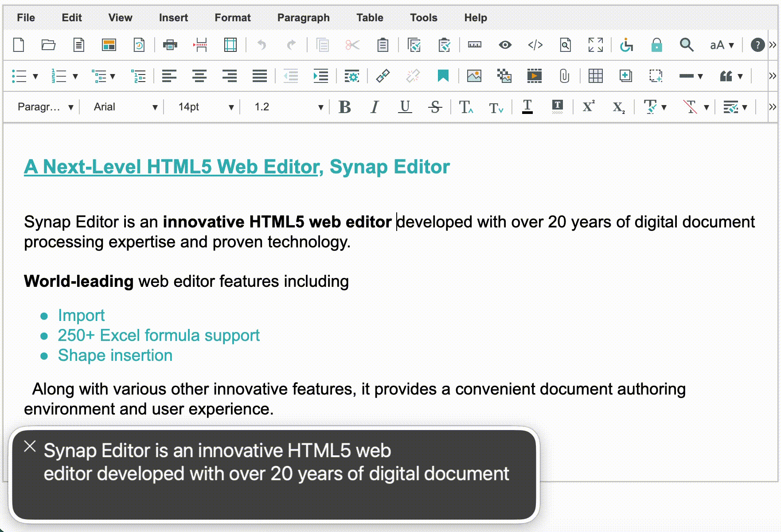Insert an image icon
Screen dimensions: 781x532
point(474,76)
